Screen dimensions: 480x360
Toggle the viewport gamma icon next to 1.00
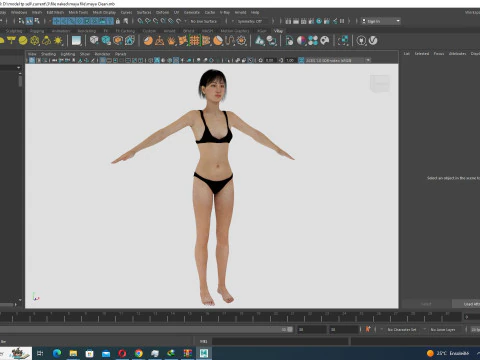point(281,60)
